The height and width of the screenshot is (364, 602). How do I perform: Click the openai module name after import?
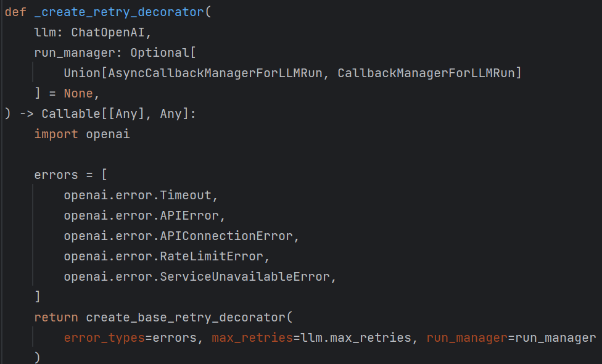[x=108, y=134]
